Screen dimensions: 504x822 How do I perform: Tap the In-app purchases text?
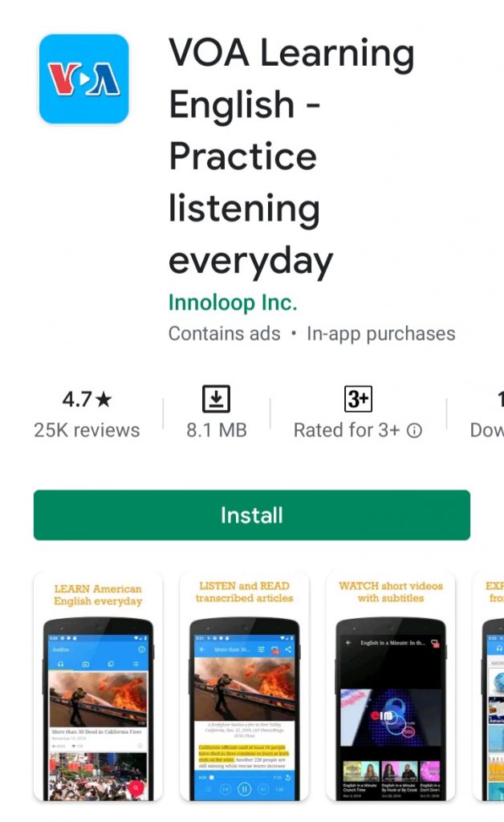point(381,334)
